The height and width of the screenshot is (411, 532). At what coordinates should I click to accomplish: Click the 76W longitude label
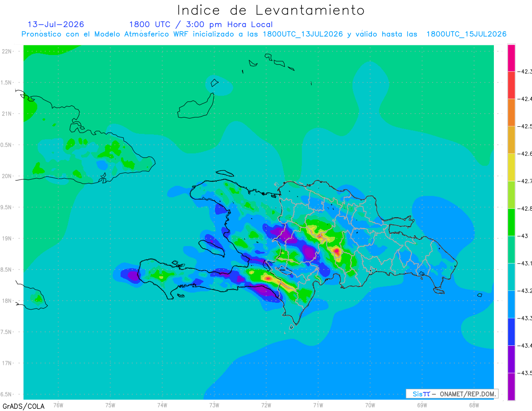[x=58, y=404]
